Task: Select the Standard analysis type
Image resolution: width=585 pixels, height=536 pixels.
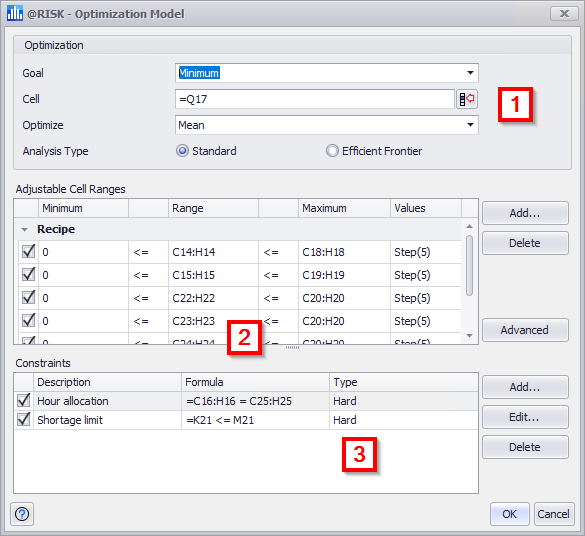Action: click(x=182, y=151)
